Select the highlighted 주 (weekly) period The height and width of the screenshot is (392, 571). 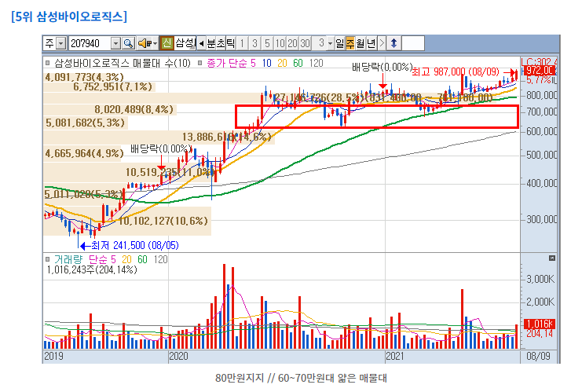pos(350,43)
